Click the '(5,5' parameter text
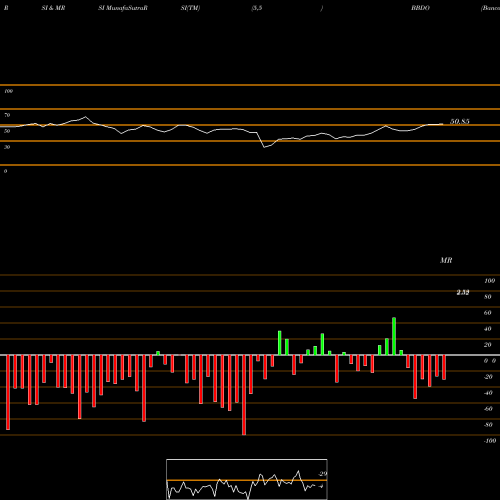The height and width of the screenshot is (500, 500). click(x=257, y=8)
